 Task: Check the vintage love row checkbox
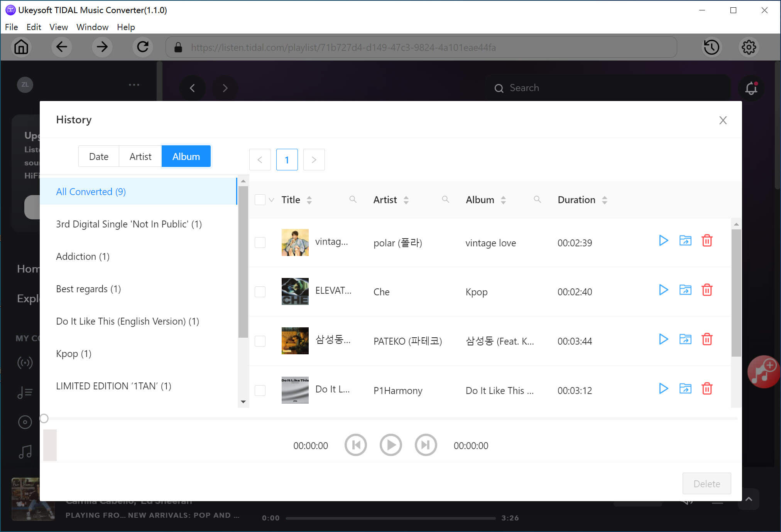pyautogui.click(x=260, y=242)
